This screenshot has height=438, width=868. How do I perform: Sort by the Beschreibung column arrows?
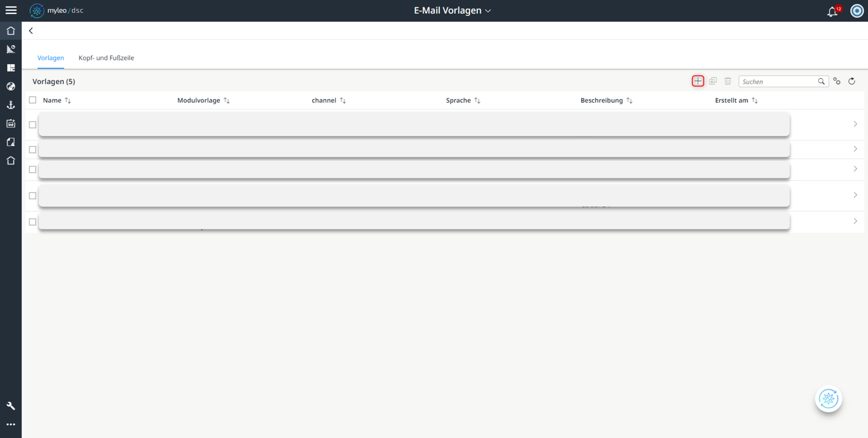pos(629,101)
